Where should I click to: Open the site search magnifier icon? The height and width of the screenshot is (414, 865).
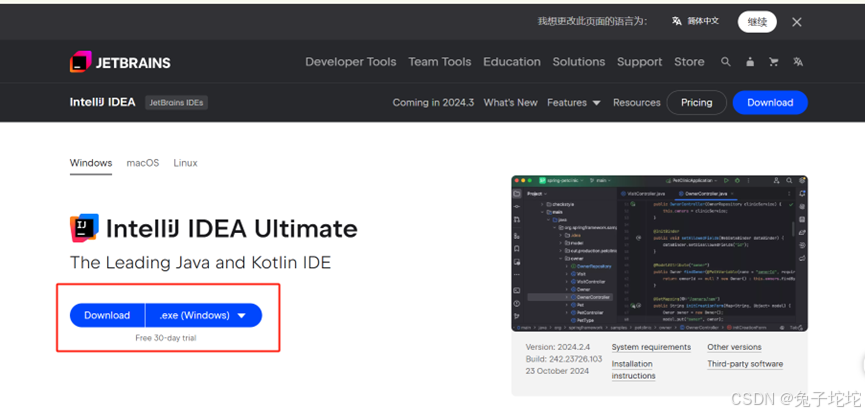coord(726,62)
